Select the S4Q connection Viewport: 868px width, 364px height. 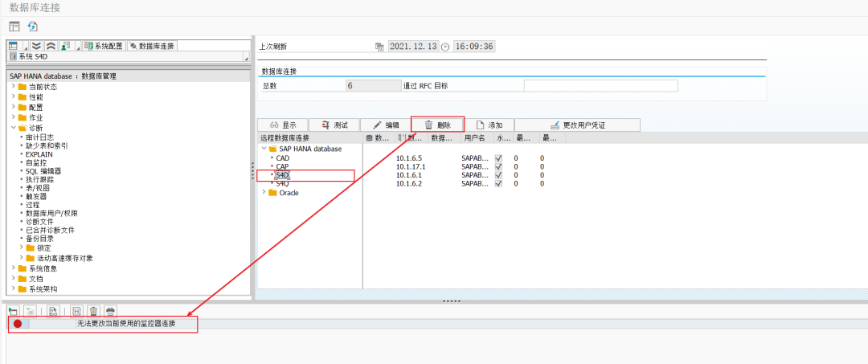coord(282,183)
